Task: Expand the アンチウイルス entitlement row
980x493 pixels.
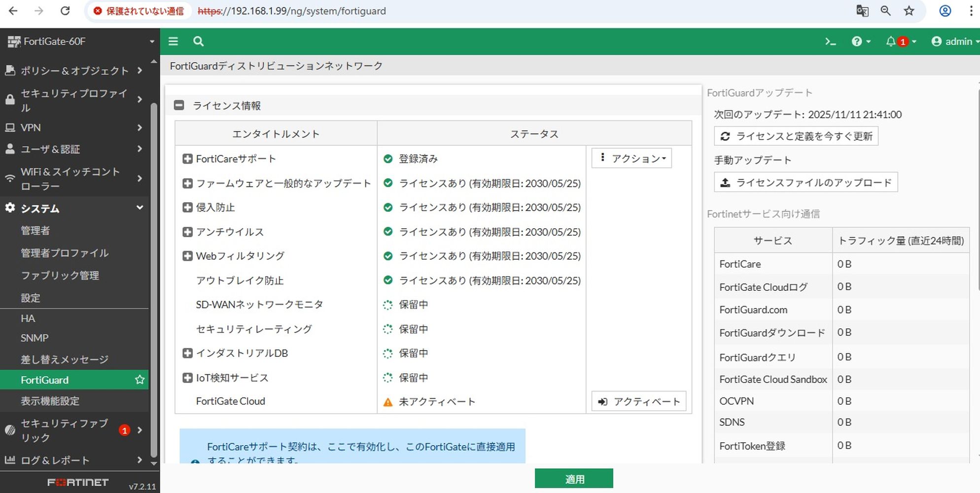Action: pyautogui.click(x=187, y=232)
